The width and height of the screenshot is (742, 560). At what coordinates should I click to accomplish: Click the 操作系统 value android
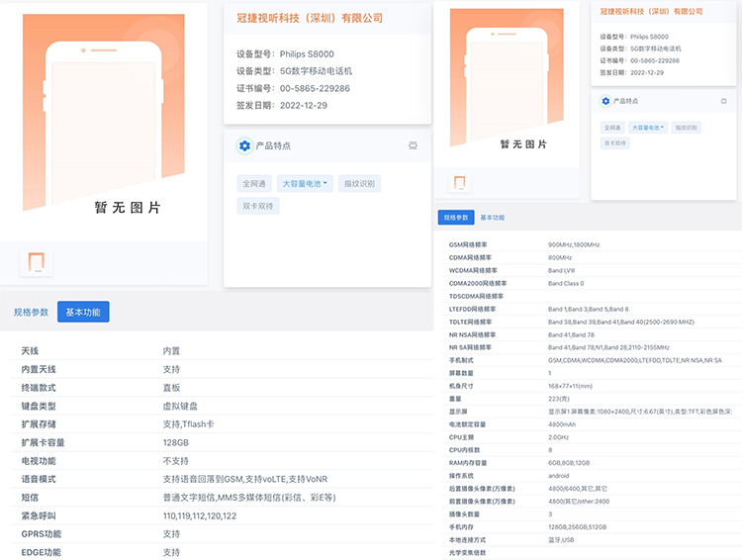[x=558, y=476]
